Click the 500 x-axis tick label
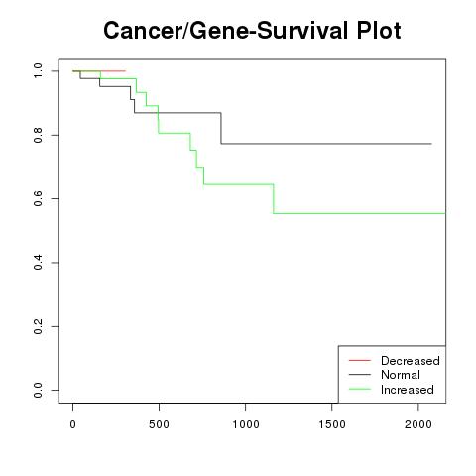476x476 pixels. [x=159, y=424]
